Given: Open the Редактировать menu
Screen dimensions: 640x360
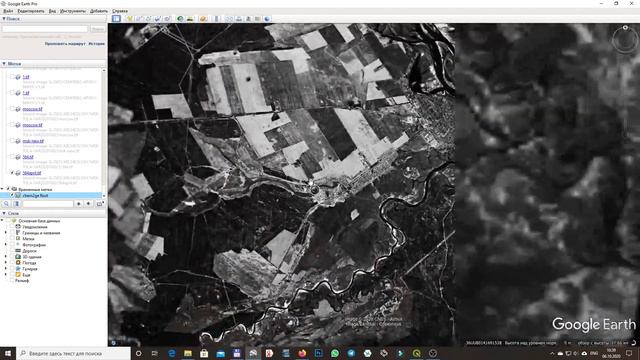Looking at the screenshot, I should click(x=31, y=11).
